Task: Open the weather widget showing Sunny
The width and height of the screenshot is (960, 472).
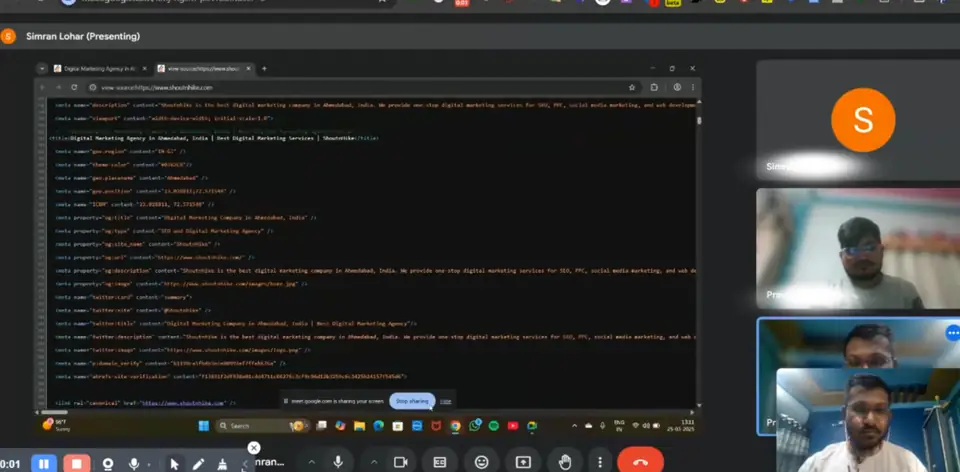Action: click(x=56, y=425)
